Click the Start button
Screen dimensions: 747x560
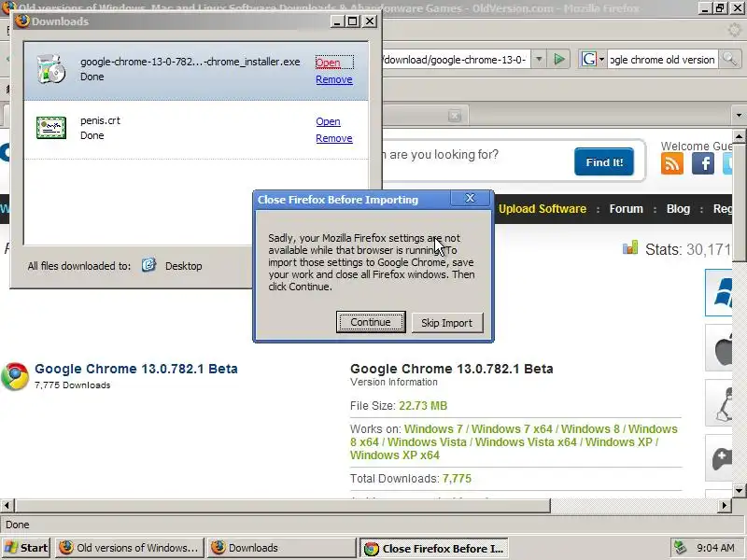[26, 548]
